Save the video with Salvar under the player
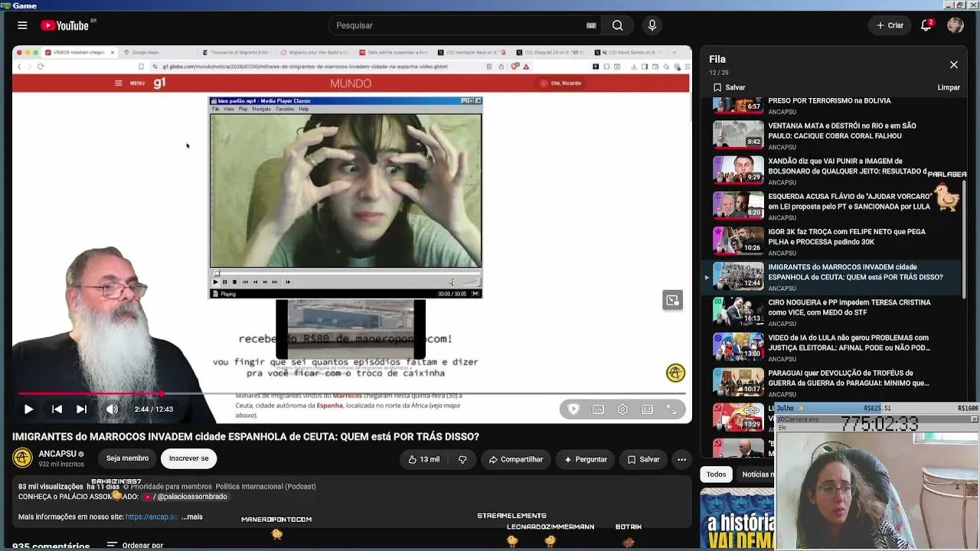The image size is (980, 551). pos(643,459)
